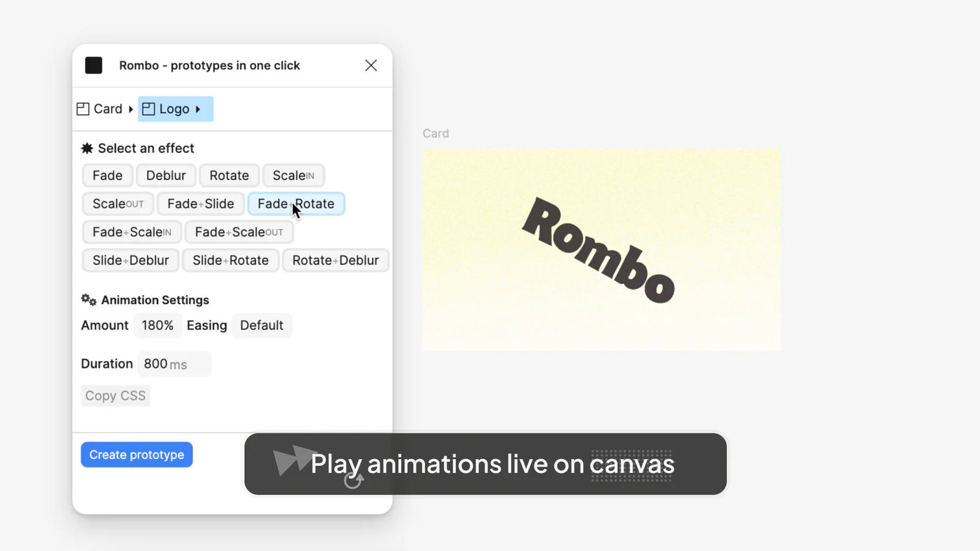Click the gears icon beside Animation Settings
The image size is (980, 551).
tap(89, 299)
